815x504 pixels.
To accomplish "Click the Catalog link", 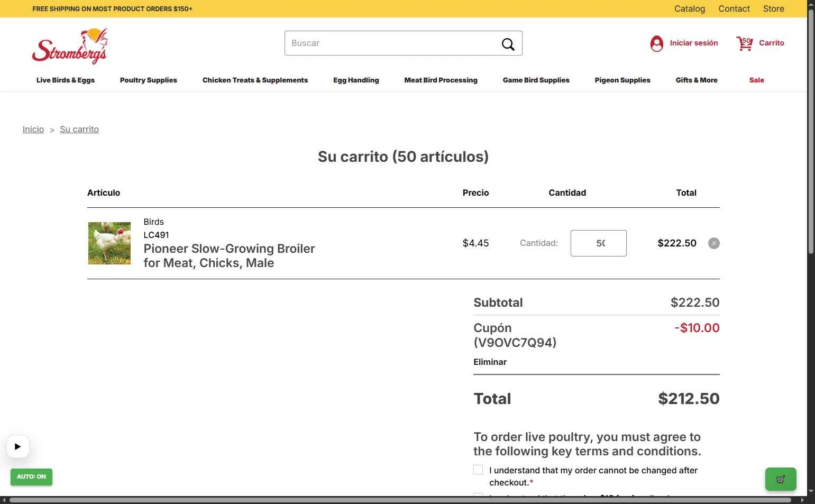I will coord(690,8).
